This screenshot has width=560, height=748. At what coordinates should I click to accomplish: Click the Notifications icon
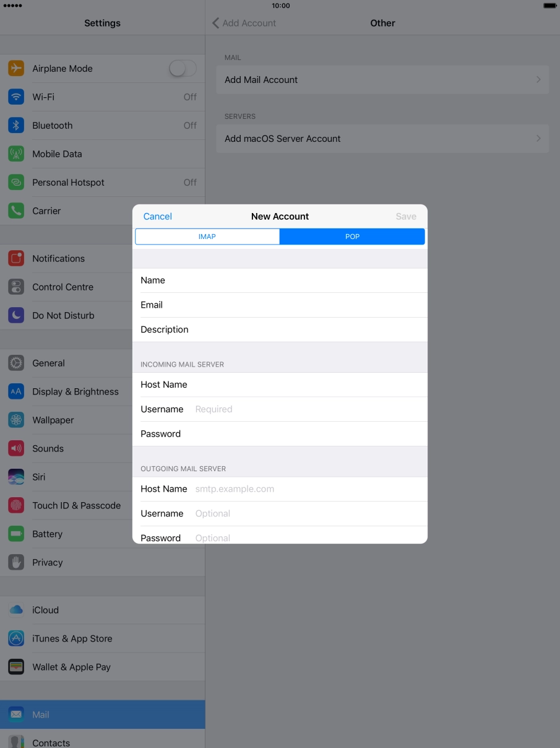[x=16, y=258]
